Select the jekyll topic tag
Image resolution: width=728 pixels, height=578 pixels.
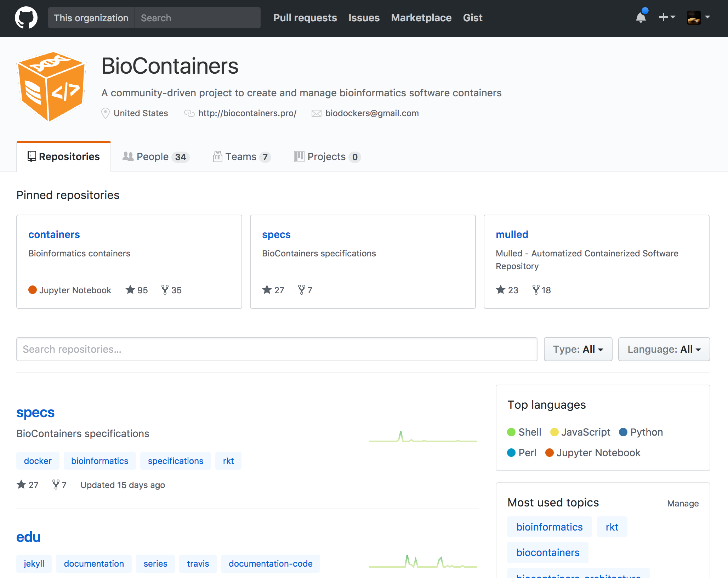pyautogui.click(x=34, y=563)
